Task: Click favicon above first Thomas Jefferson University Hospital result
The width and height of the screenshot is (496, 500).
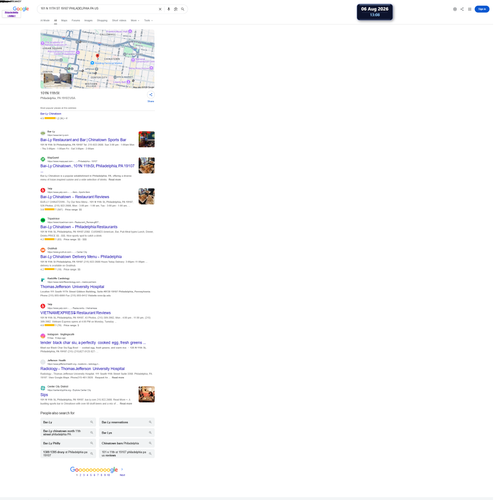Action: point(43,280)
